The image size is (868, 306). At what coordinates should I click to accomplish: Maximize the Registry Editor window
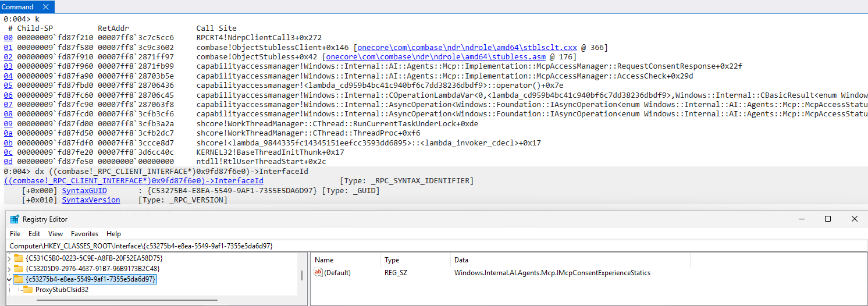coord(827,219)
